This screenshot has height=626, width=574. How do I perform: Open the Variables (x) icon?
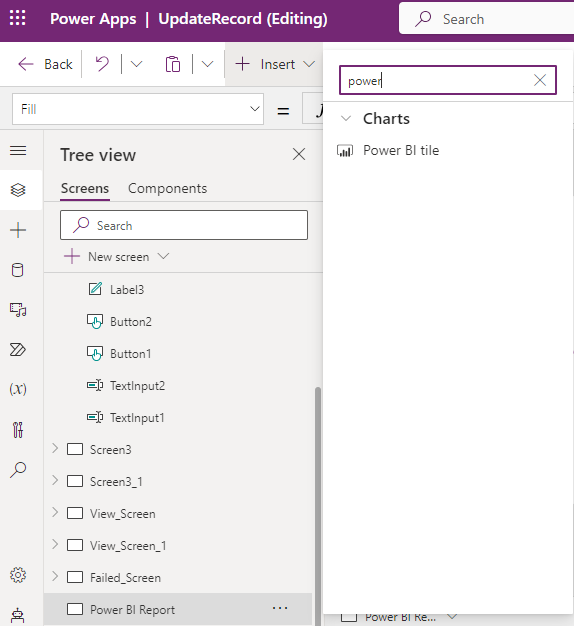pos(18,389)
